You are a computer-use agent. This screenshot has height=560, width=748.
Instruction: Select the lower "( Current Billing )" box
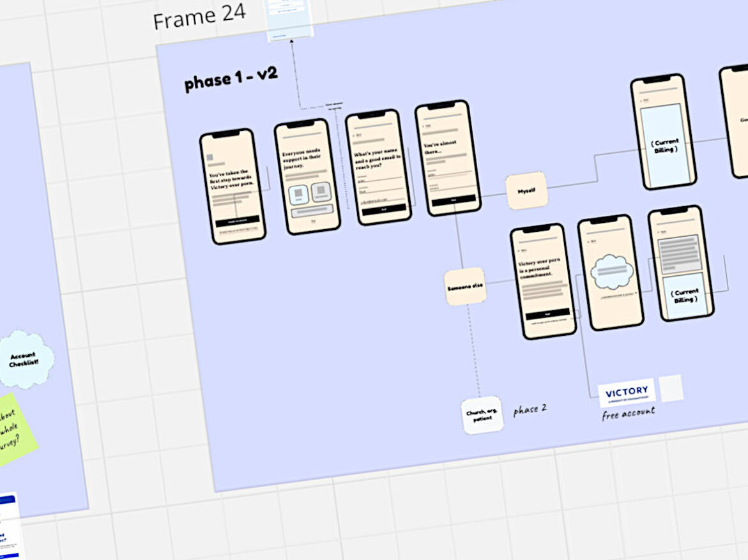coord(685,296)
